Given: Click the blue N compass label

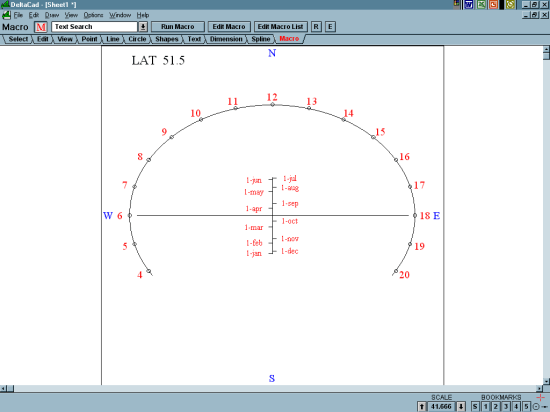Looking at the screenshot, I should 272,53.
